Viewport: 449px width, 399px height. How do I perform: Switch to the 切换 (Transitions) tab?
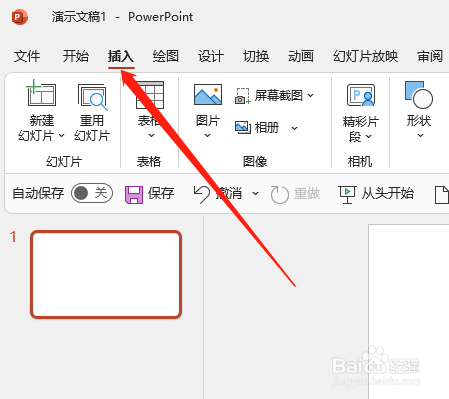click(x=256, y=56)
